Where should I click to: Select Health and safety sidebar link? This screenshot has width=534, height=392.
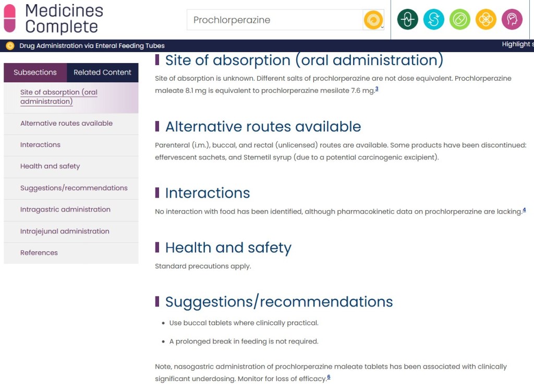[x=50, y=166]
